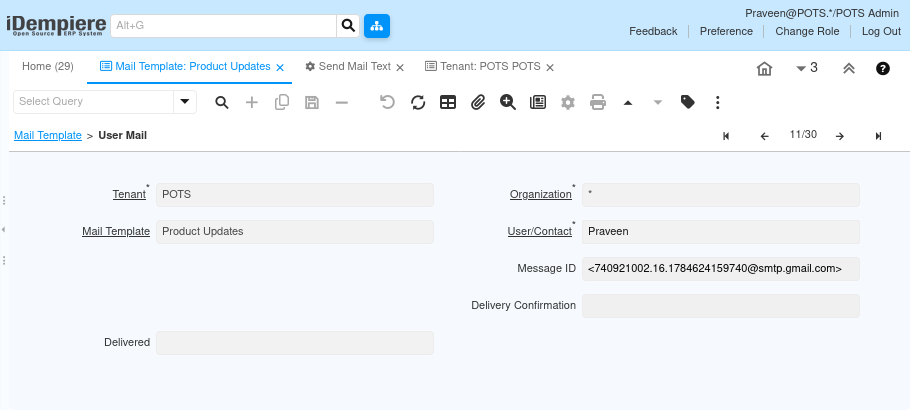Click the Log Out link
Viewport: 910px width, 410px height.
pyautogui.click(x=881, y=31)
